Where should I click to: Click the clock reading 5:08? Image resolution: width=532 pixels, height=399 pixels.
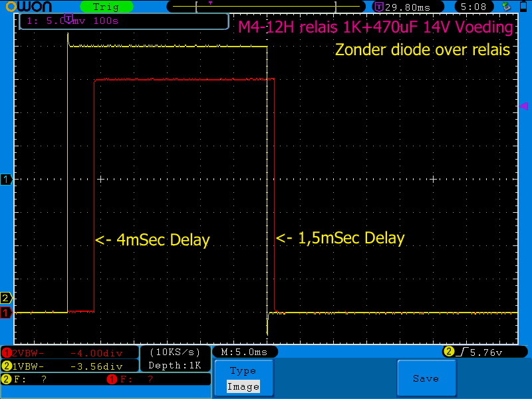473,7
